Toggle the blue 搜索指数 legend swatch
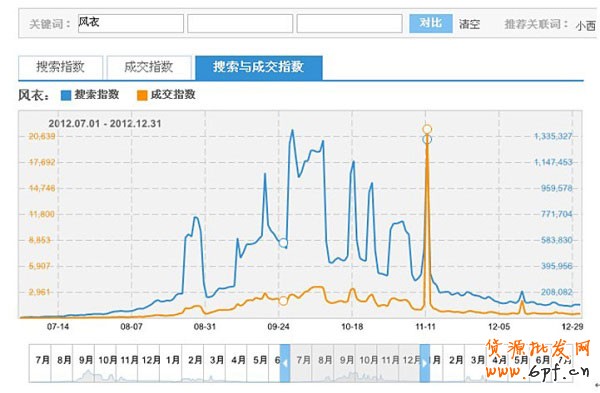This screenshot has width=600, height=393. pos(66,95)
